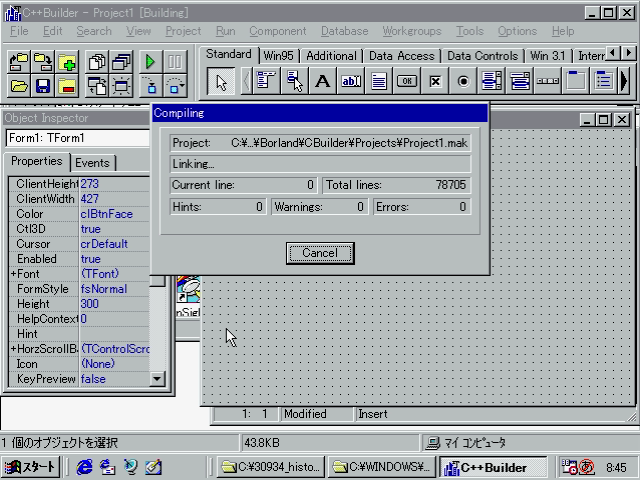Click the green Run arrow icon
640x480 pixels.
click(x=151, y=62)
